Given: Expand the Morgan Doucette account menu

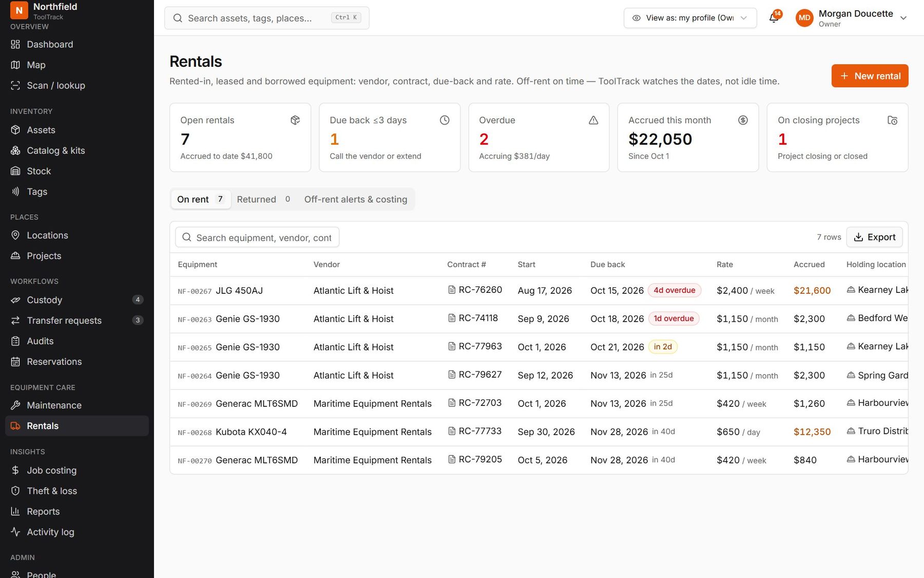Looking at the screenshot, I should point(852,18).
